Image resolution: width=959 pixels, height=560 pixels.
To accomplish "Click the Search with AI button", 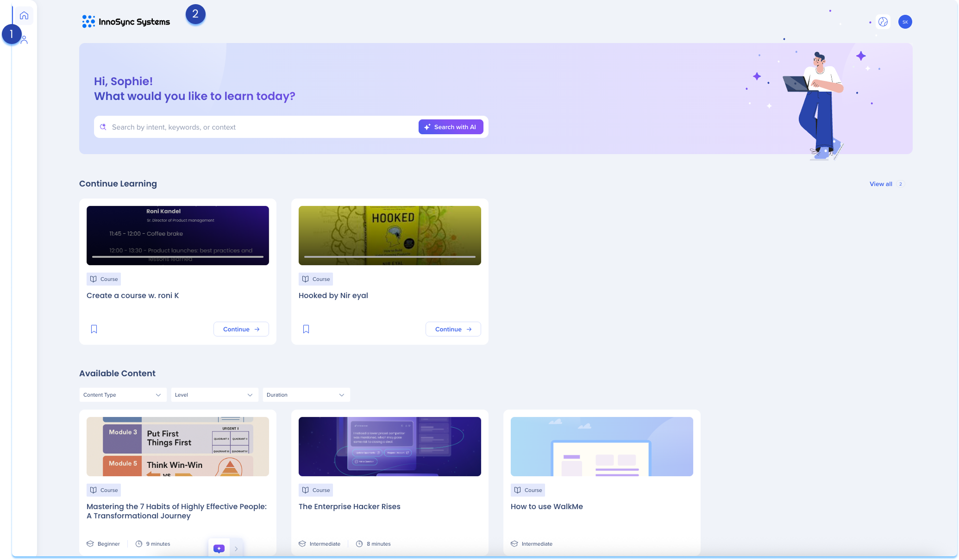I will click(451, 127).
